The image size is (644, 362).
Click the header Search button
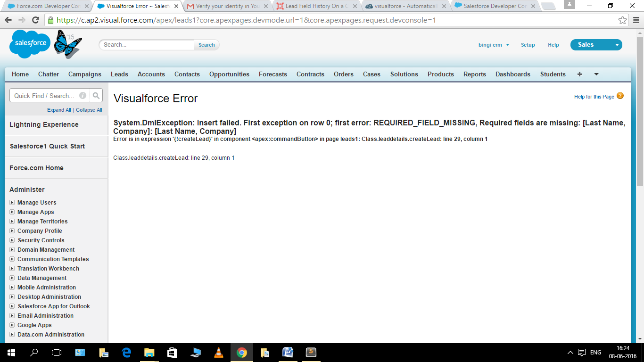click(x=206, y=45)
